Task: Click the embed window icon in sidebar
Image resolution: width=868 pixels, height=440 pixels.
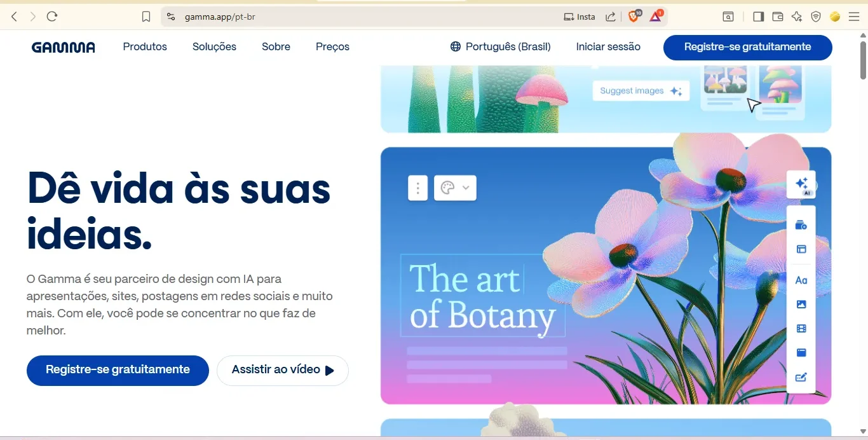Action: point(801,353)
